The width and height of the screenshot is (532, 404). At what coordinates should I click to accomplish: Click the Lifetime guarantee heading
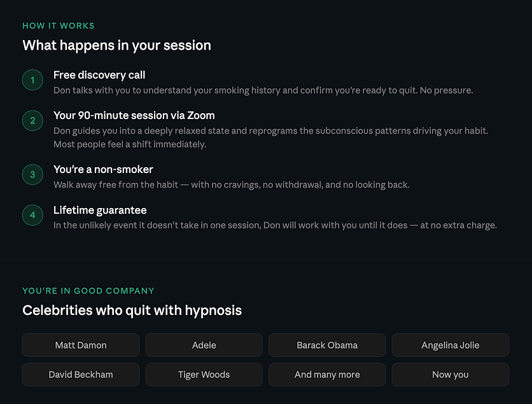(x=100, y=211)
